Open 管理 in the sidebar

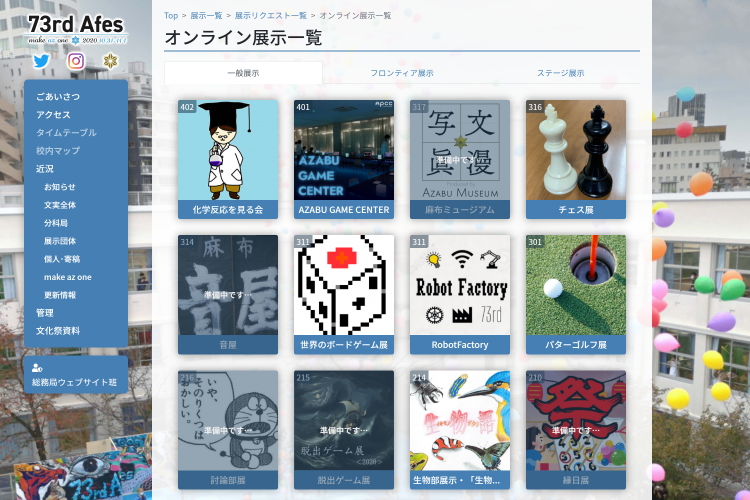click(x=44, y=313)
